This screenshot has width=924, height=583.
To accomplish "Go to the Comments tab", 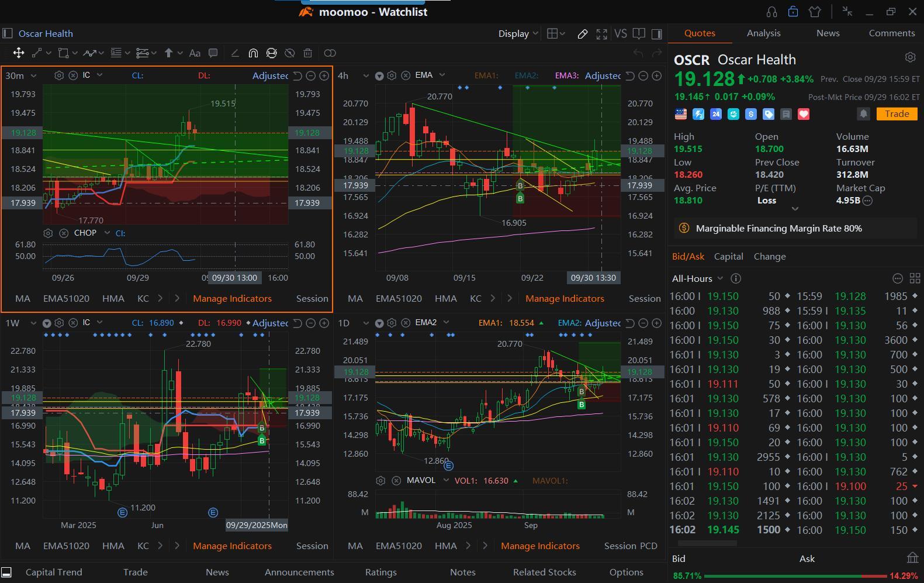I will 892,33.
